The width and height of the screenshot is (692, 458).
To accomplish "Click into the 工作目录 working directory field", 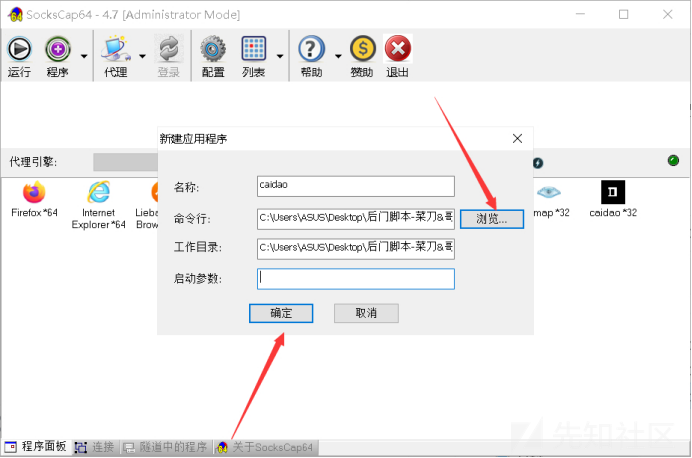I will (x=356, y=249).
